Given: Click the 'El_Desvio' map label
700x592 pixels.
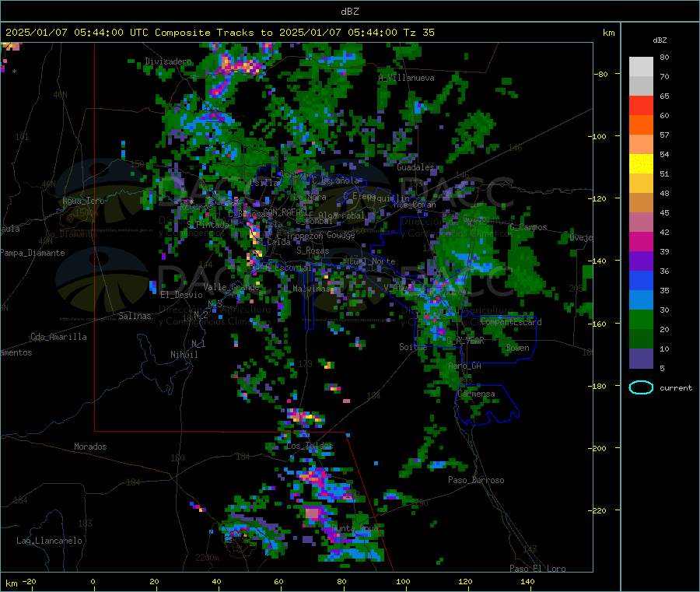Looking at the screenshot, I should coord(182,295).
